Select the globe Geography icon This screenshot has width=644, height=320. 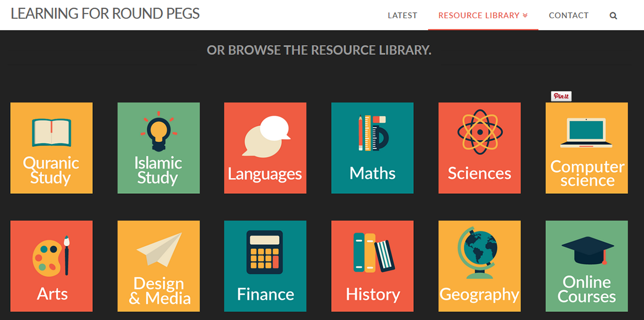(x=478, y=252)
